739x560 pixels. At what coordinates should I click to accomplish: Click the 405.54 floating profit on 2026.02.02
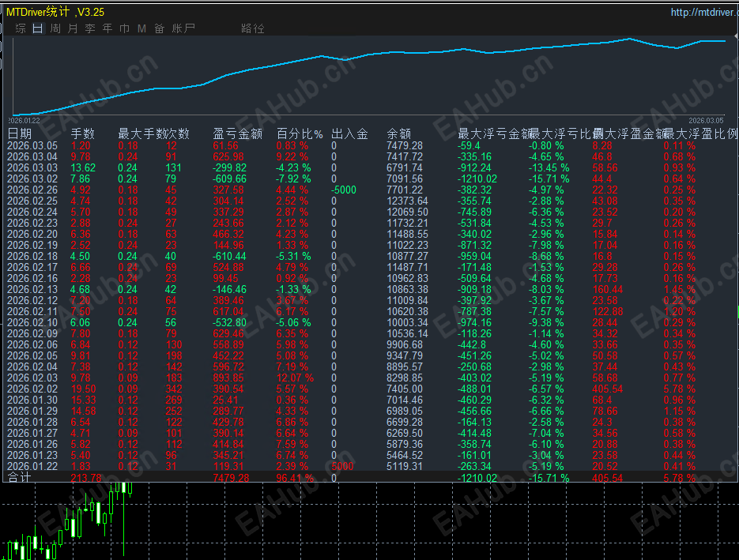tap(608, 389)
